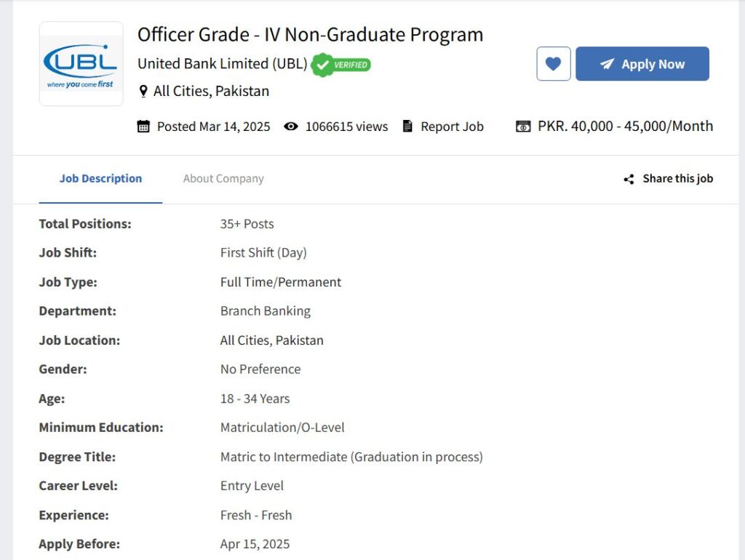Switch to the Job Description tab
This screenshot has width=745, height=560.
100,179
